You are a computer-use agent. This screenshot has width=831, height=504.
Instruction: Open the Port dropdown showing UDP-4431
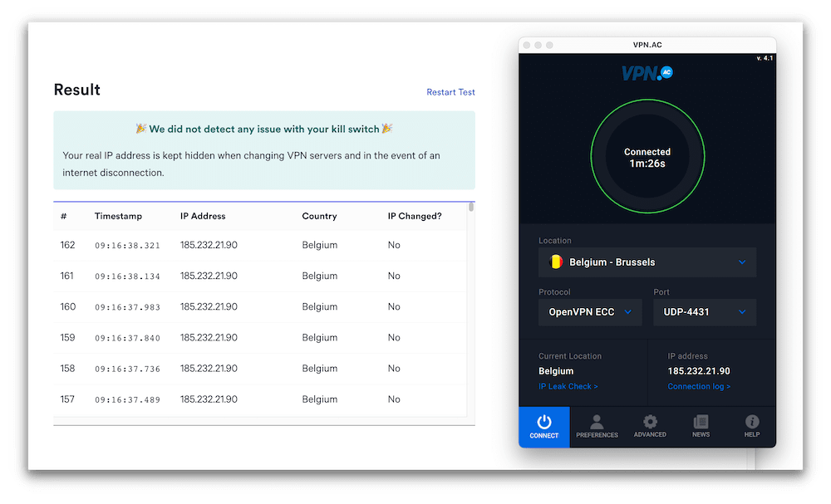tap(705, 312)
